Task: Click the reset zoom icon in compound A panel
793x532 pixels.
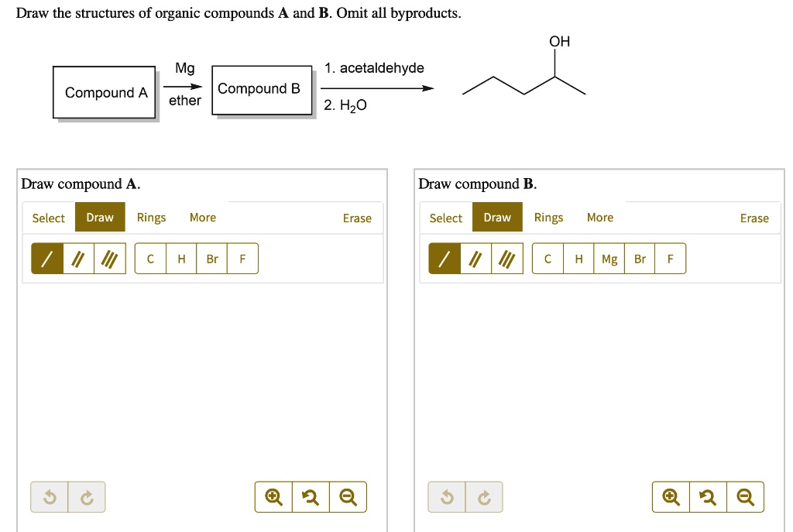Action: [x=310, y=496]
